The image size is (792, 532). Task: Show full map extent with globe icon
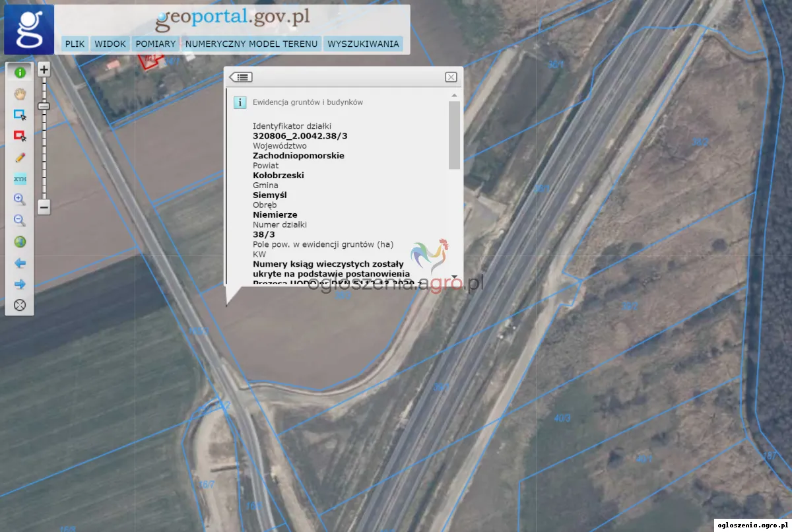20,242
